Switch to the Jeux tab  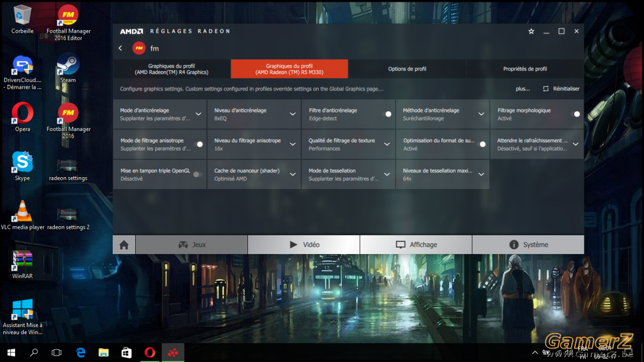click(192, 245)
